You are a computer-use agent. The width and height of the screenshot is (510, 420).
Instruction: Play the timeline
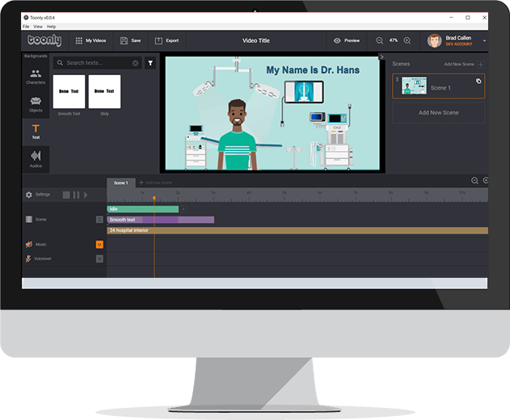(x=86, y=195)
